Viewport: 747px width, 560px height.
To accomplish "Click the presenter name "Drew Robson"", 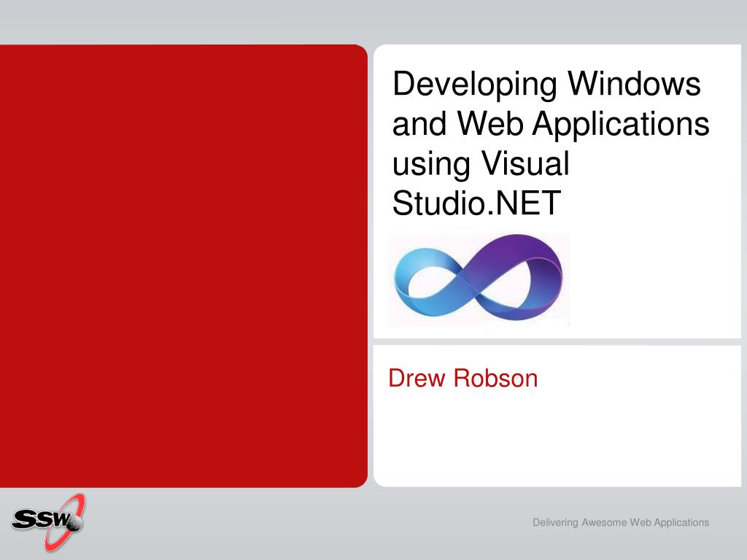I will tap(463, 378).
